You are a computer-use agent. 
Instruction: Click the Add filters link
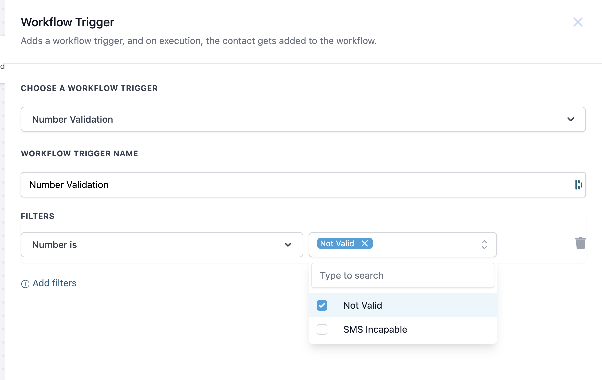(x=54, y=283)
